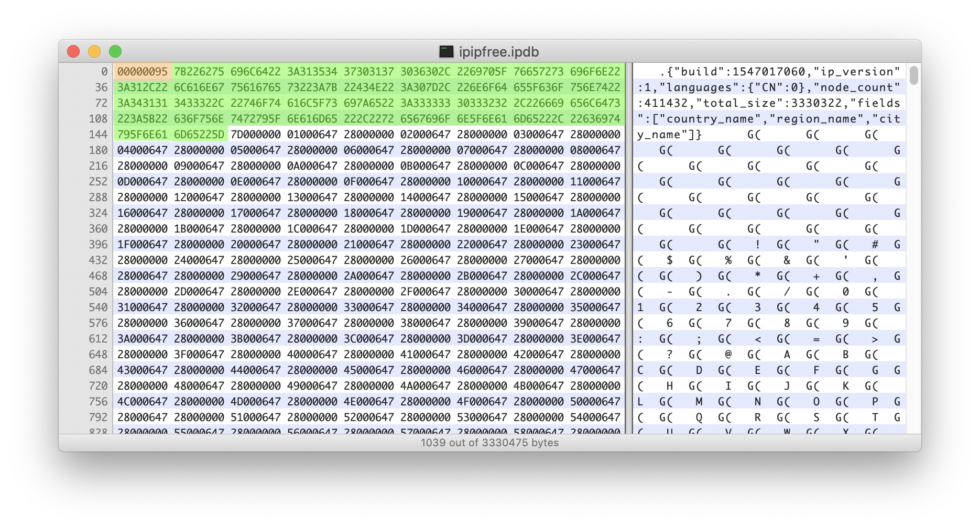Click offset 144 in the line number column
The width and height of the screenshot is (980, 529).
pyautogui.click(x=98, y=135)
